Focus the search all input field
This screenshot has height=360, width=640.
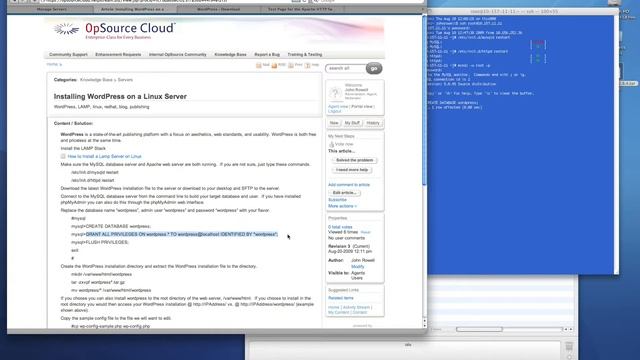point(345,68)
